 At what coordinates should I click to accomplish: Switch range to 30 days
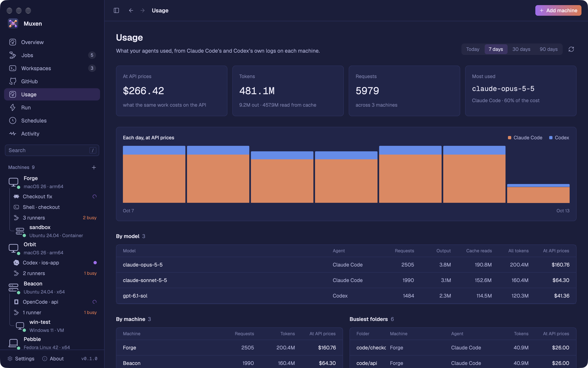click(521, 49)
